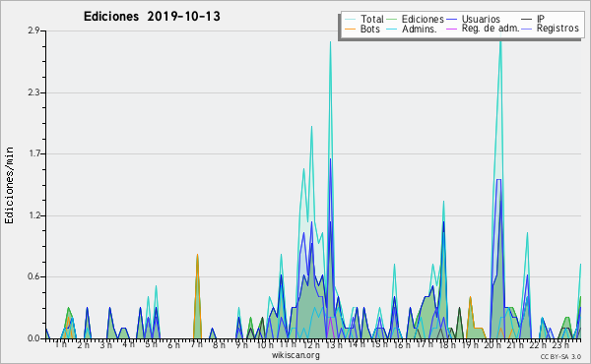Click the '20 h' x-axis label
Viewport: 591px width, 364px height.
point(492,344)
